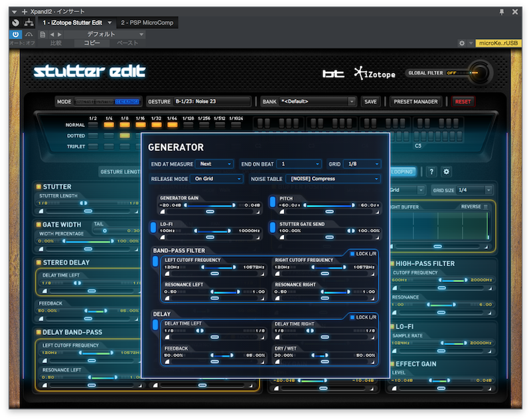Pin the plugin window

pos(502,12)
